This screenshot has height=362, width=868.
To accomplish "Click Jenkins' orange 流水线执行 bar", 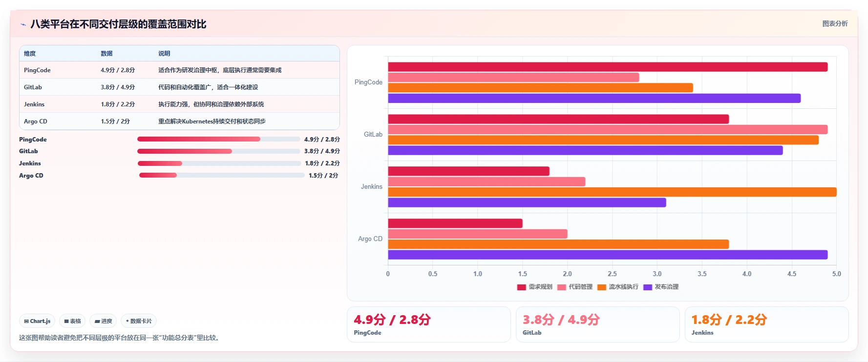I will (612, 192).
